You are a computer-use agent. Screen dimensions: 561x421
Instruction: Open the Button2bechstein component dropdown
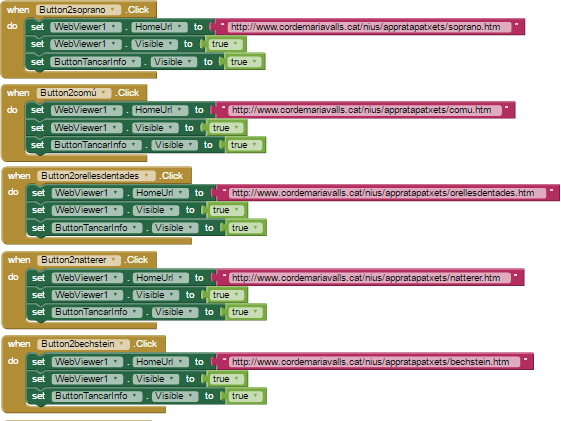click(x=83, y=344)
